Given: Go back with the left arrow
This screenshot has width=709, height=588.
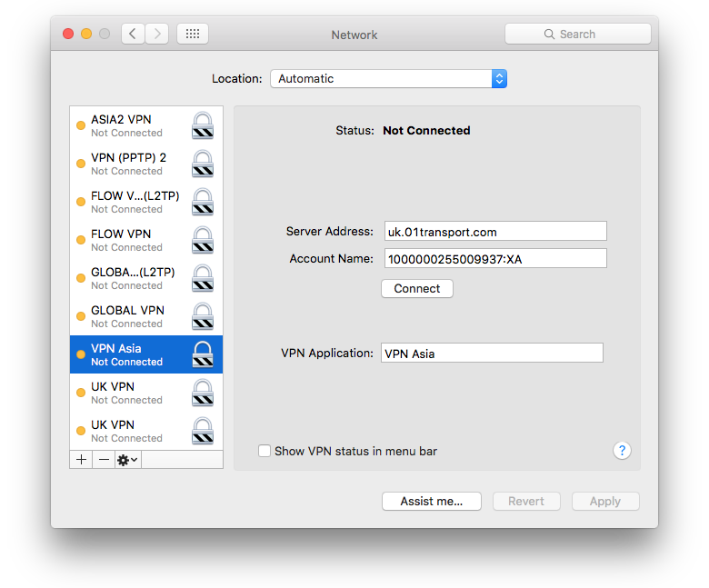Looking at the screenshot, I should point(134,34).
